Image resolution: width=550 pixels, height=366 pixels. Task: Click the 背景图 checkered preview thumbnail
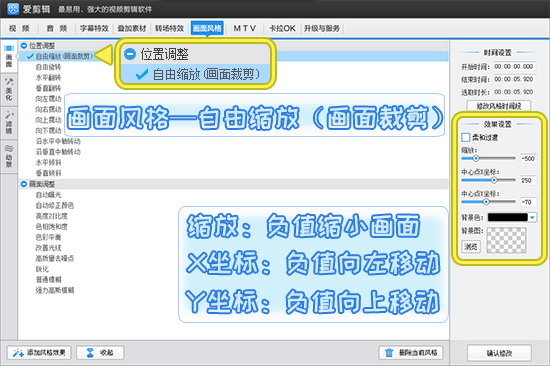507,240
